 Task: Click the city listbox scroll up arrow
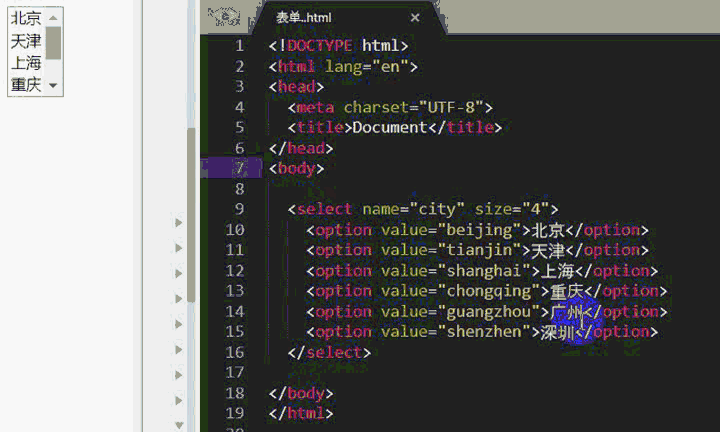pyautogui.click(x=53, y=18)
